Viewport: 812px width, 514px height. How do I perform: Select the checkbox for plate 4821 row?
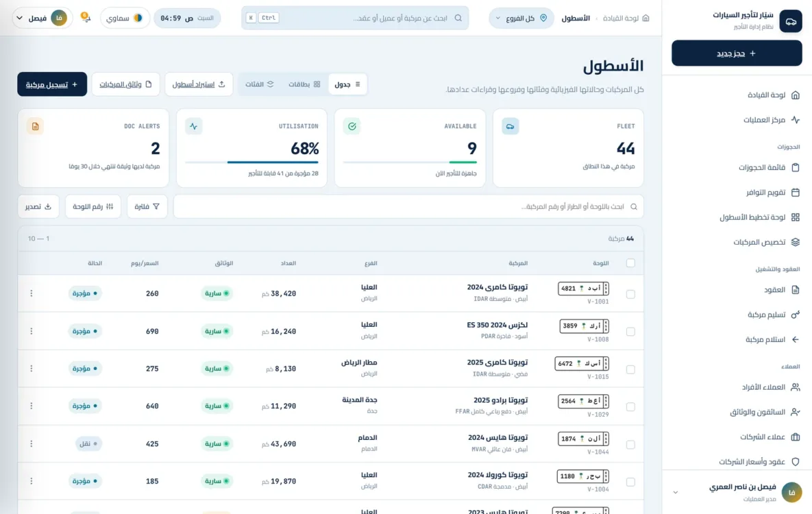point(630,294)
